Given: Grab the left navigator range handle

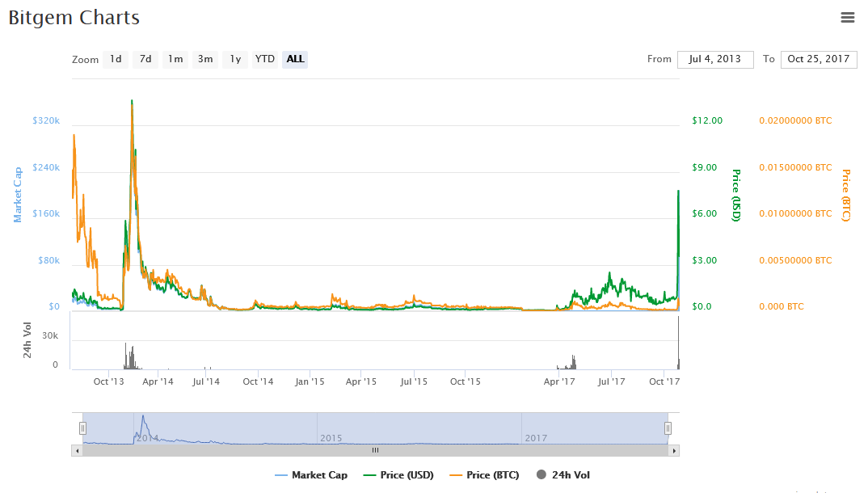Looking at the screenshot, I should pyautogui.click(x=82, y=428).
